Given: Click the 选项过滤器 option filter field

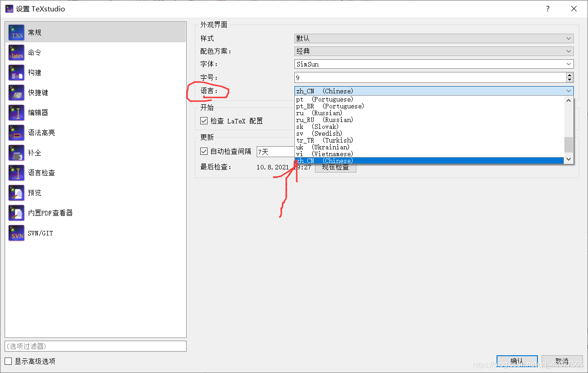Looking at the screenshot, I should [96, 346].
